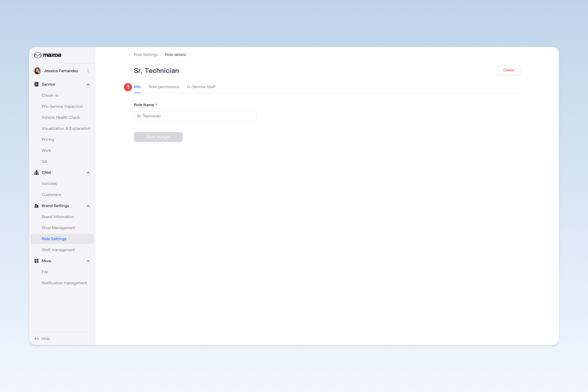Image resolution: width=588 pixels, height=392 pixels.
Task: Click the Role details breadcrumb text
Action: [x=175, y=54]
